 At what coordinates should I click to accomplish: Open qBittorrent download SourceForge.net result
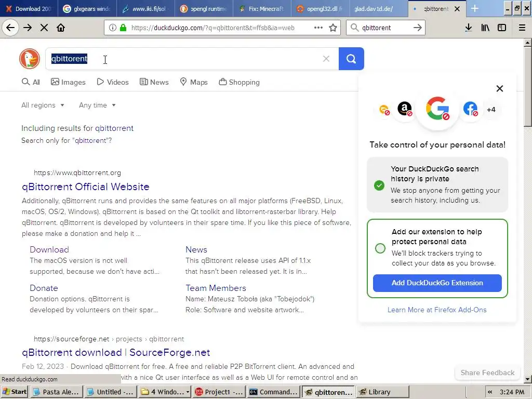click(x=116, y=353)
